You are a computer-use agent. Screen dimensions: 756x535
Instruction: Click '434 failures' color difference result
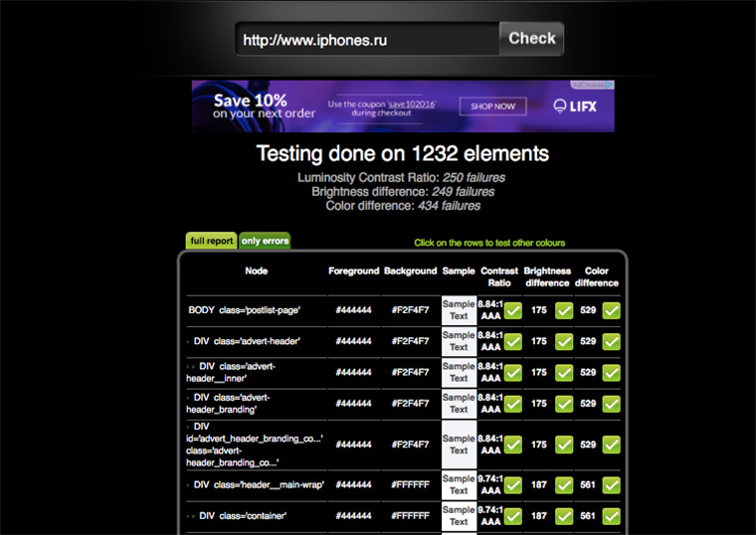point(450,206)
